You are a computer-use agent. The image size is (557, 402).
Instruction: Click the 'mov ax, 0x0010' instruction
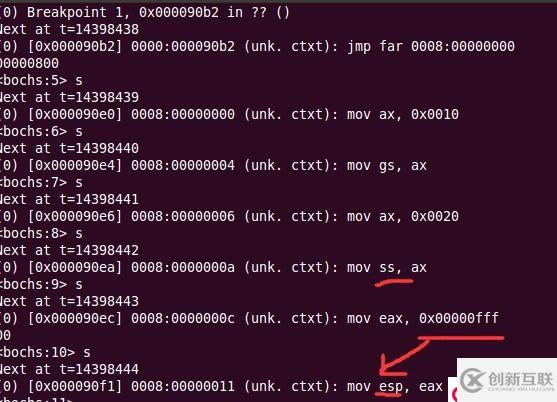click(403, 114)
